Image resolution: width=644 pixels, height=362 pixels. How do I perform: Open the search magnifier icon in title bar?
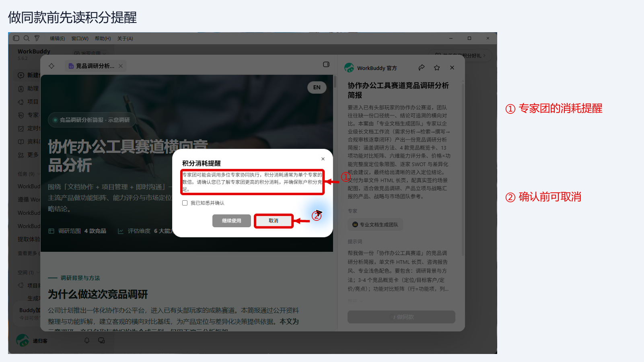point(27,38)
